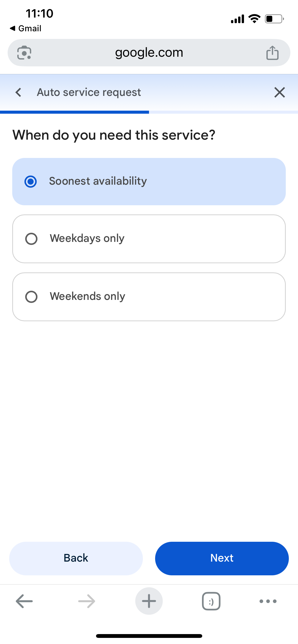Tap the Auto service request title
The height and width of the screenshot is (644, 298).
[x=89, y=93]
